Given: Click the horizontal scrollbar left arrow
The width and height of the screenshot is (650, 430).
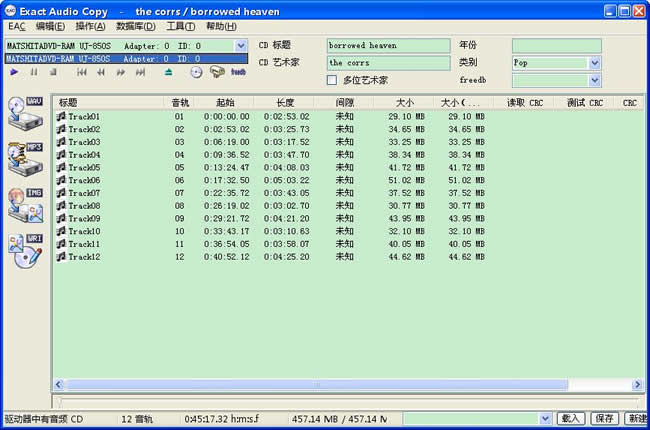Looking at the screenshot, I should click(x=59, y=385).
